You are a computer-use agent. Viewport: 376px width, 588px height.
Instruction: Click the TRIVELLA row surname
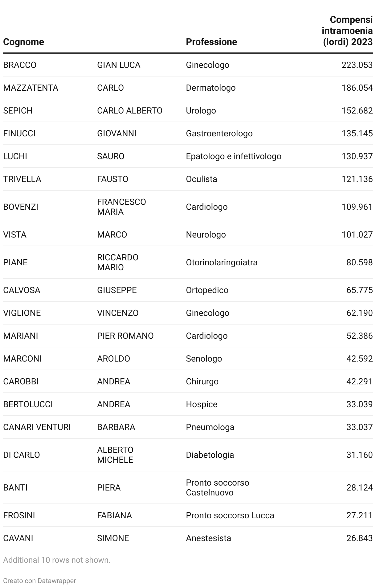pyautogui.click(x=22, y=179)
